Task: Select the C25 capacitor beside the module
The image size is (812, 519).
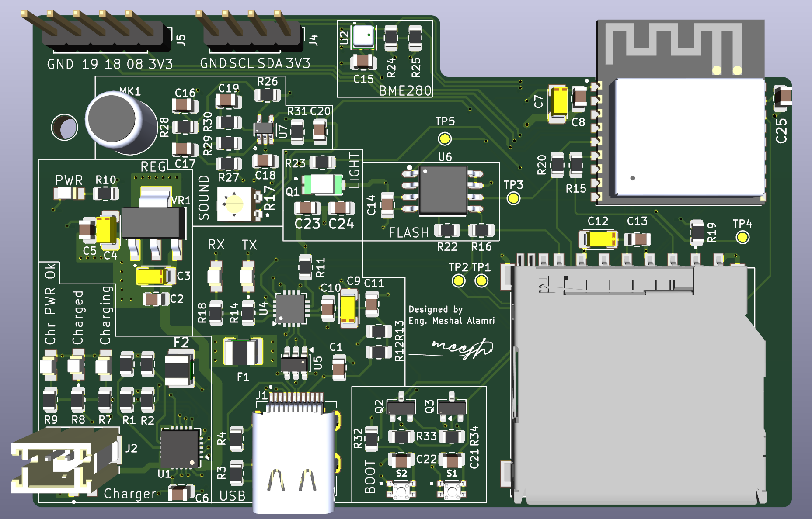Action: 782,98
